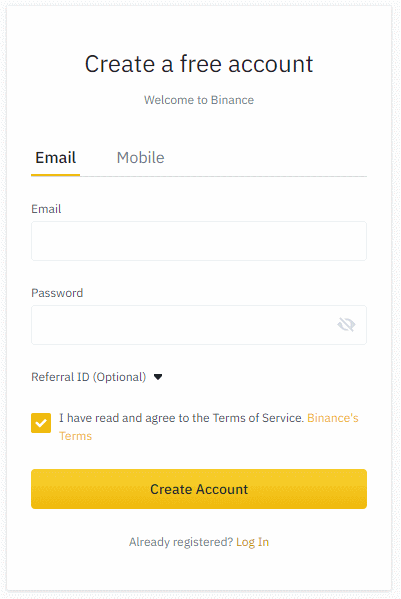This screenshot has width=401, height=599.
Task: Click the yellow Create Account button
Action: (x=199, y=489)
